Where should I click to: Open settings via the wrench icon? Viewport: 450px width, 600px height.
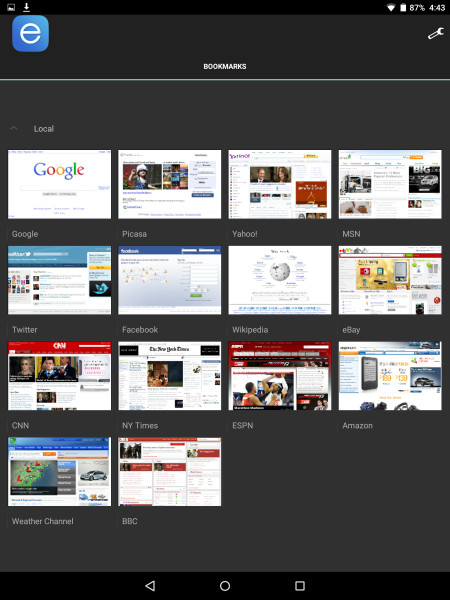tap(435, 34)
